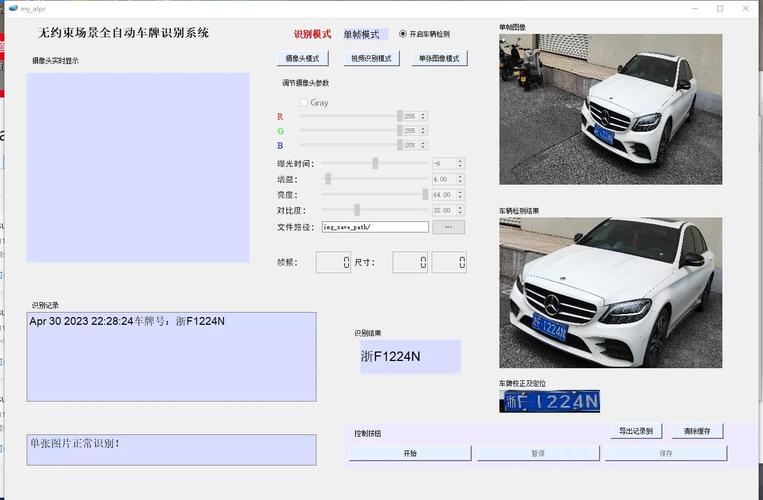Click the 增益 gain slider handle

pos(328,179)
